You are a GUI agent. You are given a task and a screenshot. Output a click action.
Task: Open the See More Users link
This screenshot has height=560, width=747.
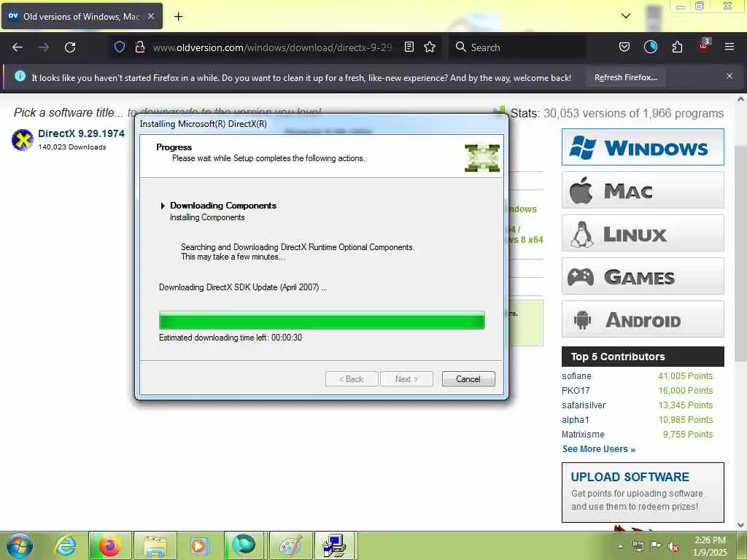pyautogui.click(x=599, y=449)
